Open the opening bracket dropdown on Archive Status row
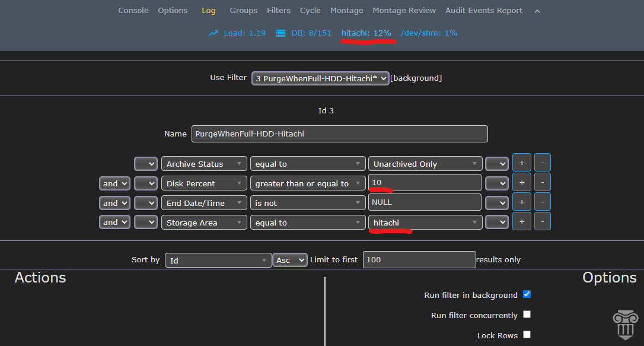The height and width of the screenshot is (346, 644). tap(146, 164)
